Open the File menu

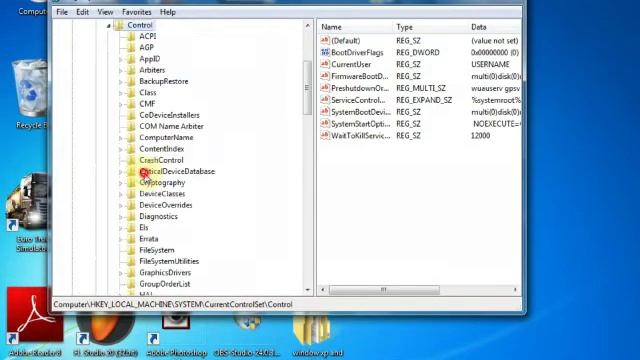pos(62,12)
